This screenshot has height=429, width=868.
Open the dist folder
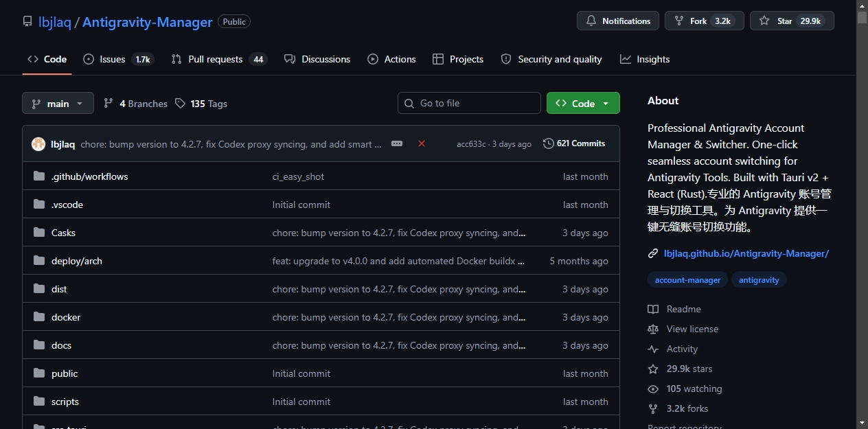tap(59, 289)
